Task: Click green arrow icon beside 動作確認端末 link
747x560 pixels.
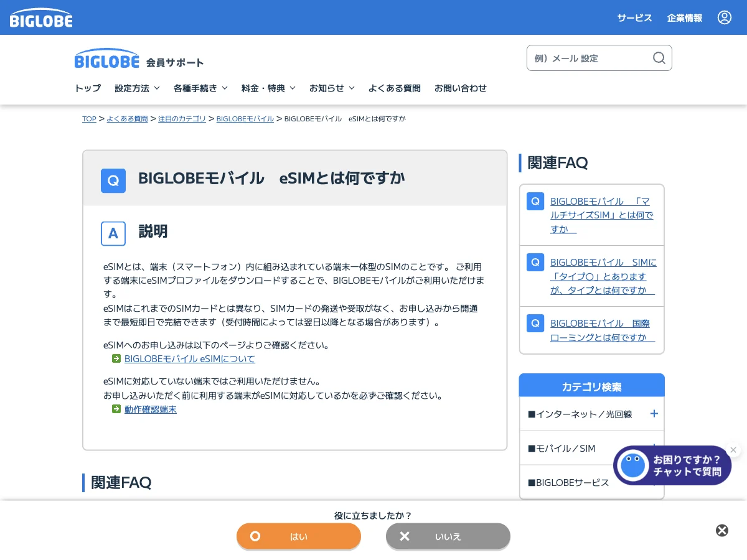Action: (116, 409)
